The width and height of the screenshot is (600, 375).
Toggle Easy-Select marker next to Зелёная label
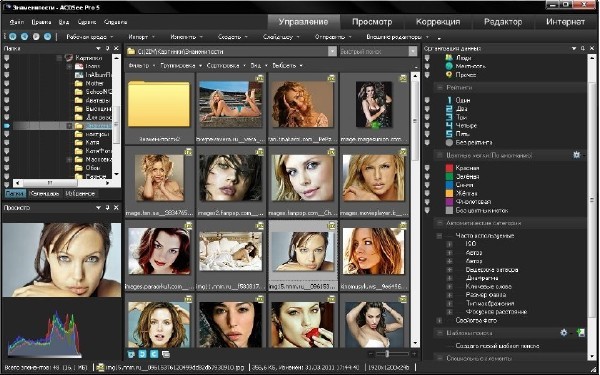pos(427,176)
